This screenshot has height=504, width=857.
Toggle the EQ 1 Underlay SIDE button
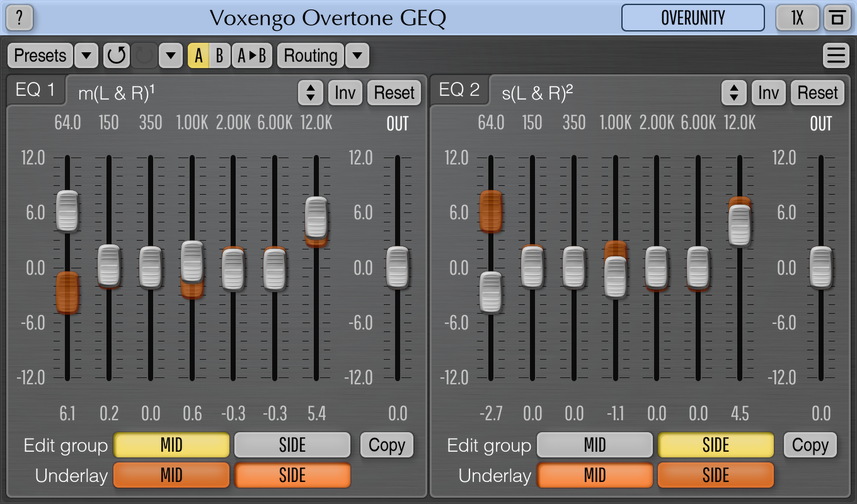pos(292,475)
